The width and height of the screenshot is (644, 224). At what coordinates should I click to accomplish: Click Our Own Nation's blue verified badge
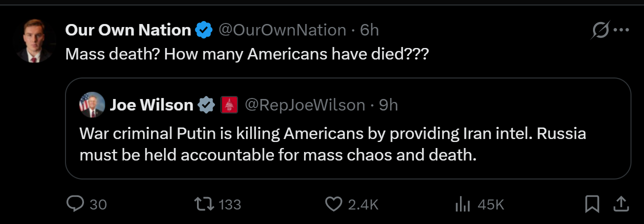[x=203, y=30]
